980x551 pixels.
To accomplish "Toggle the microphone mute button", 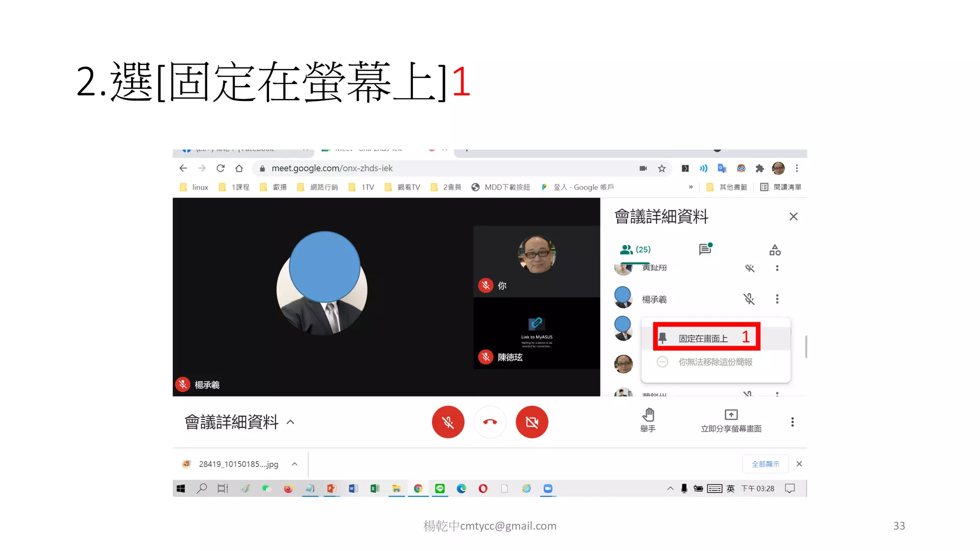I will coord(448,422).
